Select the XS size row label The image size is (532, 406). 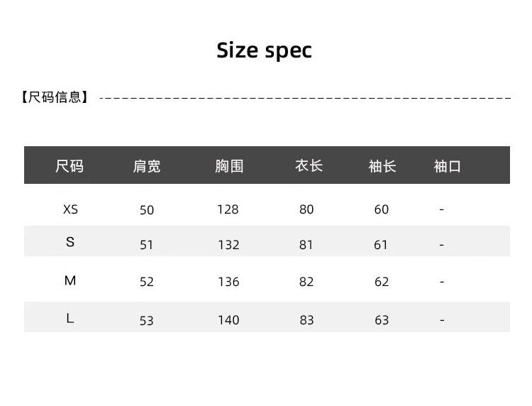click(70, 209)
